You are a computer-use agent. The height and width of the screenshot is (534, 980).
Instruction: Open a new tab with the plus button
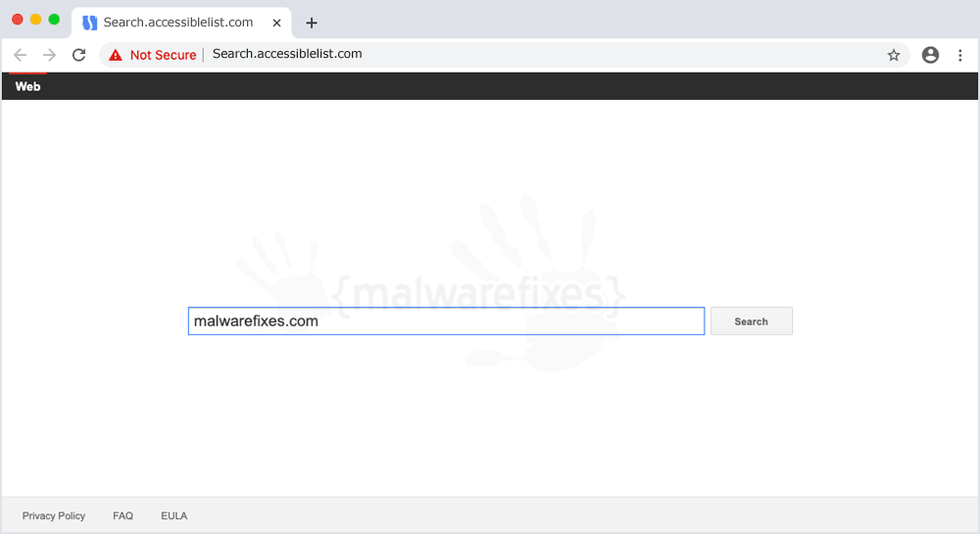tap(312, 24)
